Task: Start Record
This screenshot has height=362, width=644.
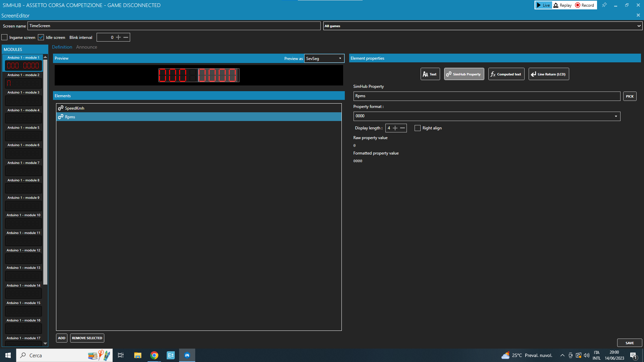Action: 585,5
